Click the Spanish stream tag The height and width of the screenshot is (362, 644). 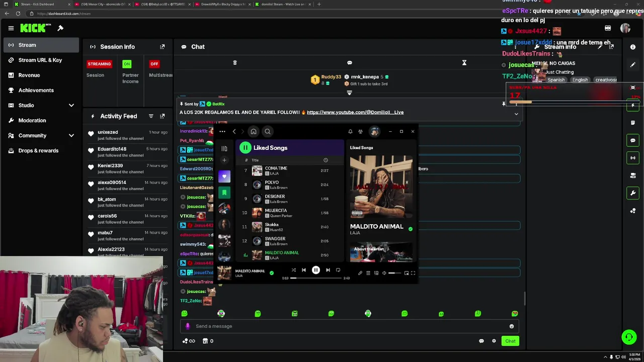(x=556, y=80)
